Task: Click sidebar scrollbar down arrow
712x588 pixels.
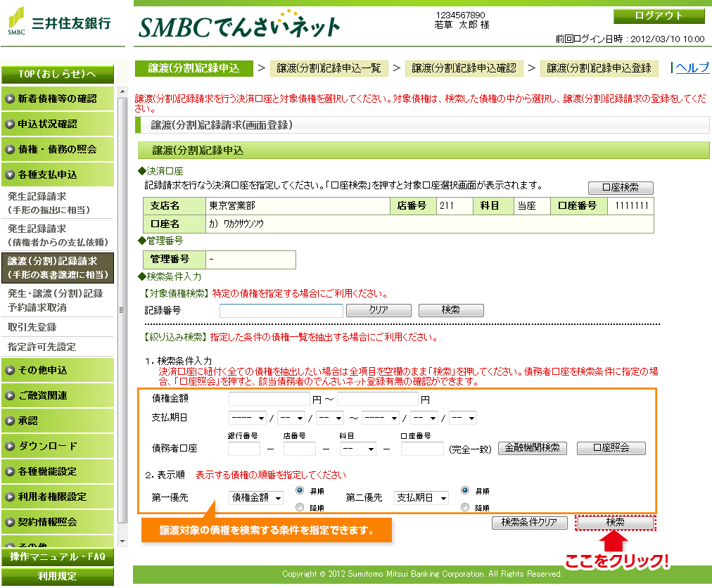Action: 122,542
